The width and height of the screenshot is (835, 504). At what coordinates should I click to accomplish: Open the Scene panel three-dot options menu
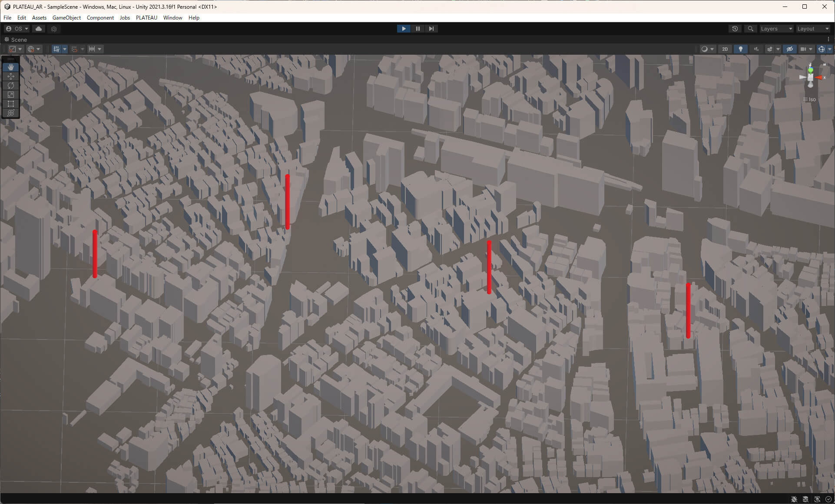(x=828, y=40)
